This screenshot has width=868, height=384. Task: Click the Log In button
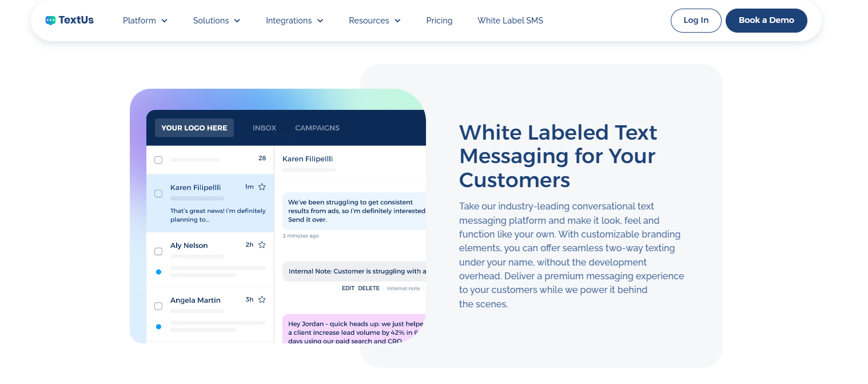(x=696, y=21)
